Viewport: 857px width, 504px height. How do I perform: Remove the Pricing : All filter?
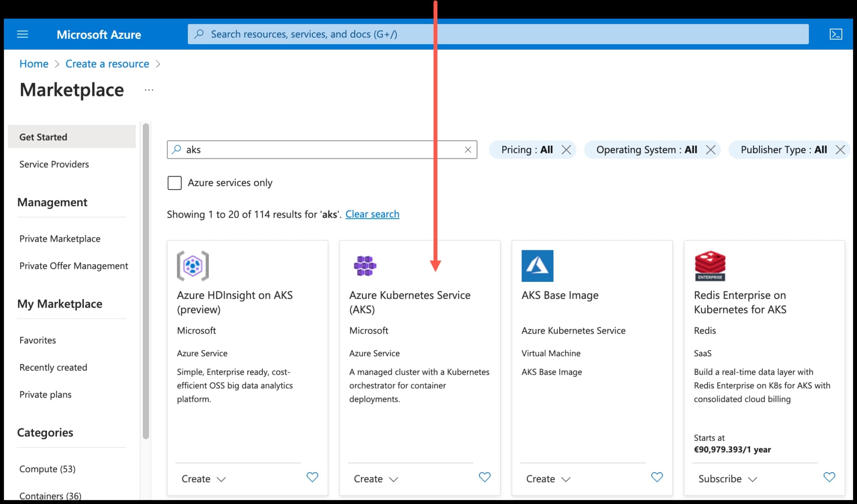[x=566, y=150]
